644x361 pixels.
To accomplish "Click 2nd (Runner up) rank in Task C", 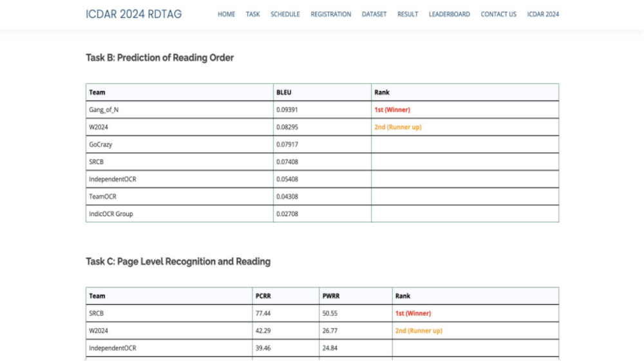I will [419, 331].
